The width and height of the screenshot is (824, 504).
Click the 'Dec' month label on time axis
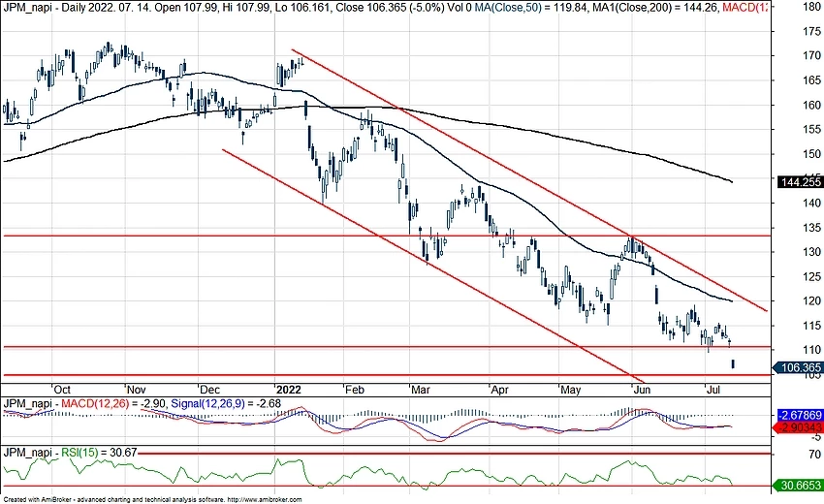pyautogui.click(x=209, y=390)
